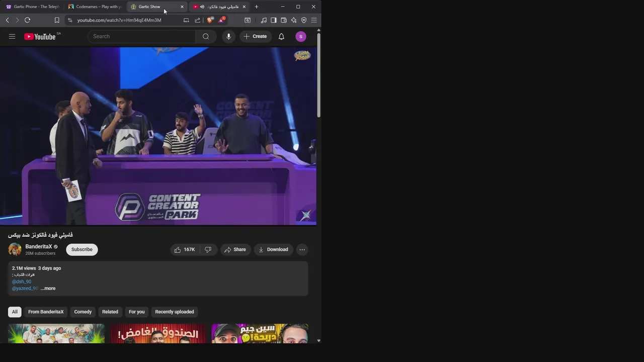Open a new browser tab
The image size is (644, 362).
[x=257, y=7]
